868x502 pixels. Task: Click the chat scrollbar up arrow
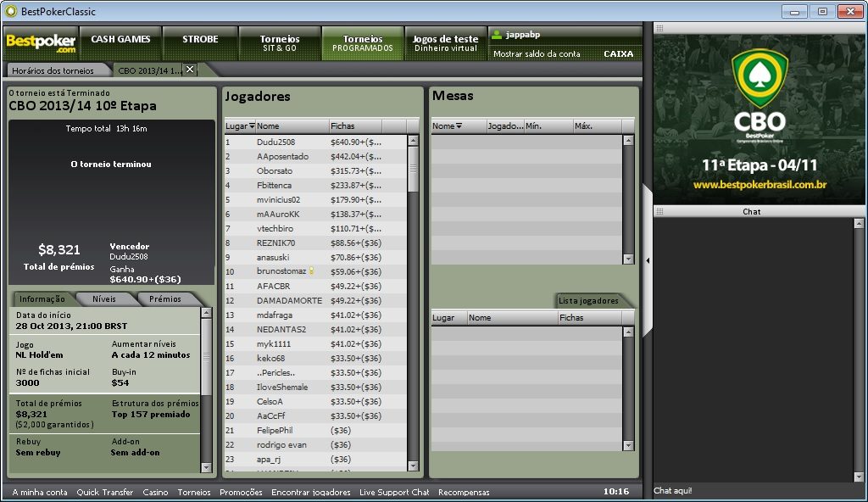pyautogui.click(x=859, y=224)
